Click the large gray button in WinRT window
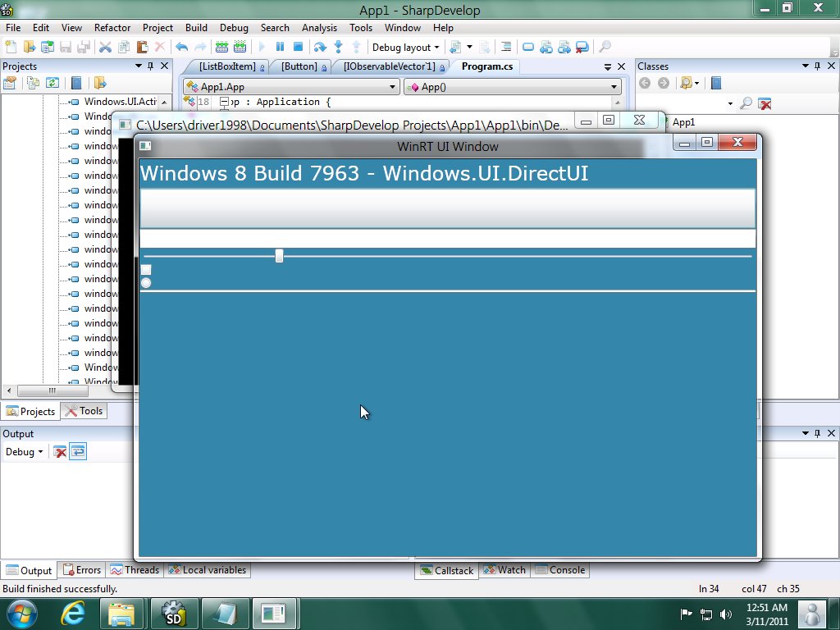This screenshot has height=630, width=840. point(448,208)
